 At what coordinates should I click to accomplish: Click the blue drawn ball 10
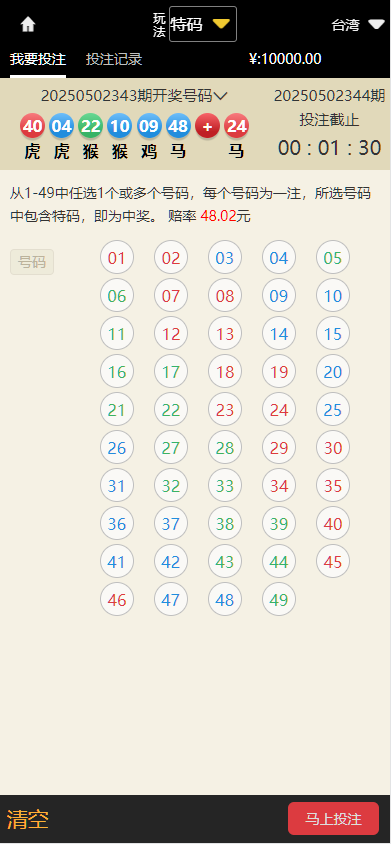pyautogui.click(x=120, y=126)
